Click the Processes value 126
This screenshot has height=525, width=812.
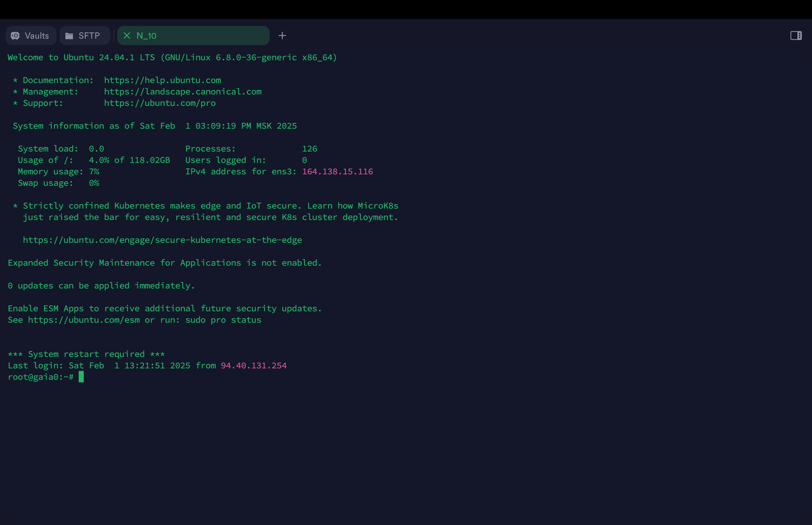(310, 149)
